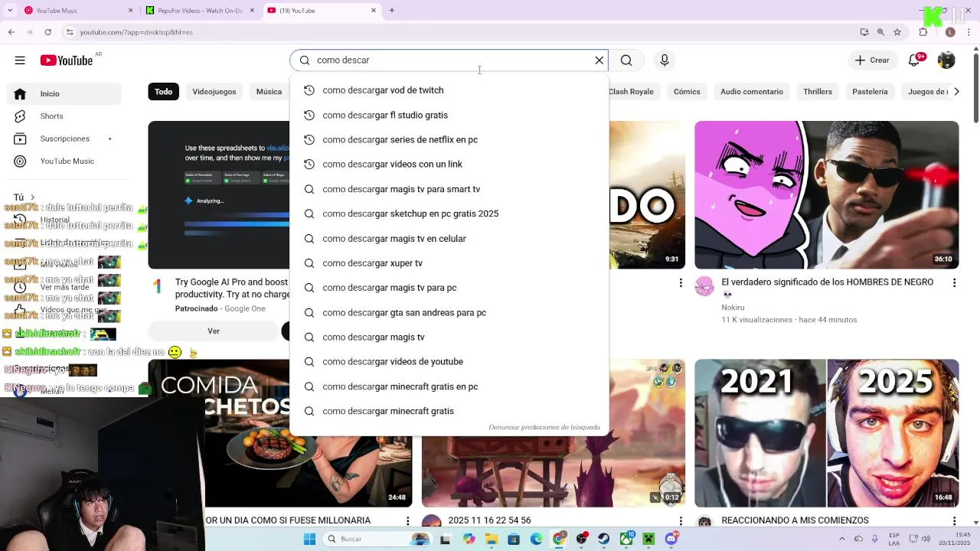The height and width of the screenshot is (551, 980).
Task: Switch to the PepuFor Videos browser tab
Action: [x=199, y=11]
